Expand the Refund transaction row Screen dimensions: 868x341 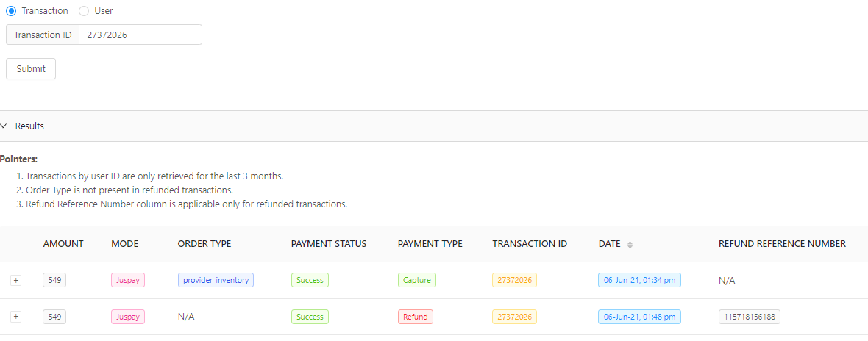16,317
